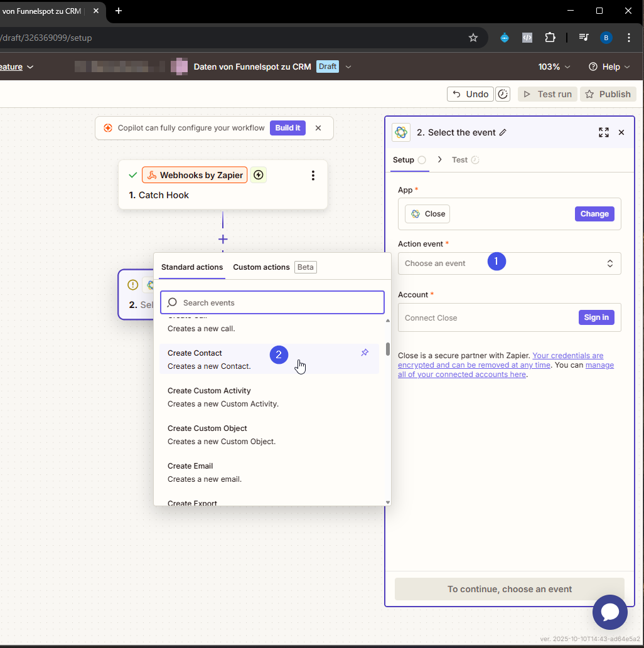Open the Help menu
The image size is (644, 648).
click(x=609, y=67)
